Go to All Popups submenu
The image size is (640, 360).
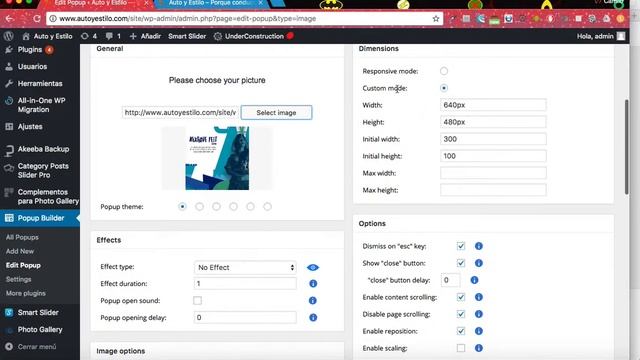click(x=22, y=237)
